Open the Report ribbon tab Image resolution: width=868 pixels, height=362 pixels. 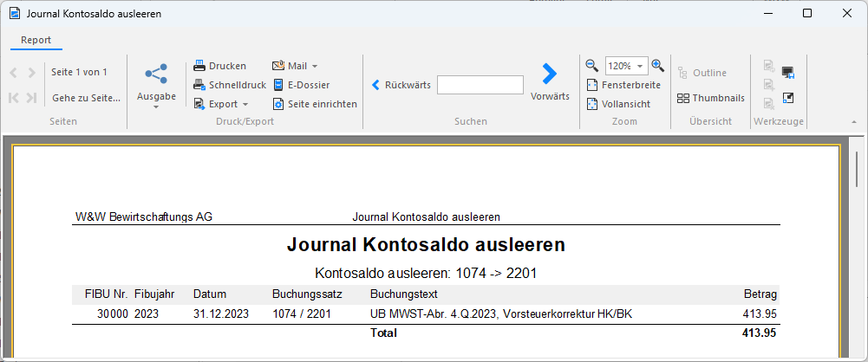(36, 40)
